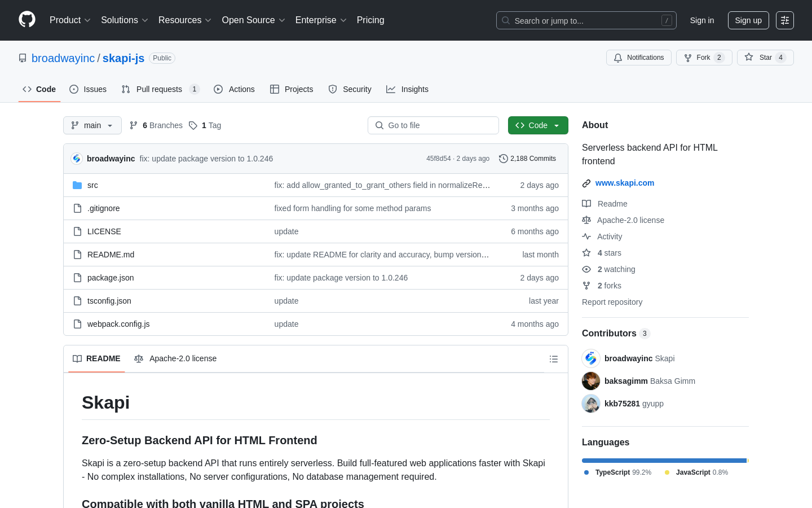812x508 pixels.
Task: Open the src commit message link
Action: pos(382,185)
